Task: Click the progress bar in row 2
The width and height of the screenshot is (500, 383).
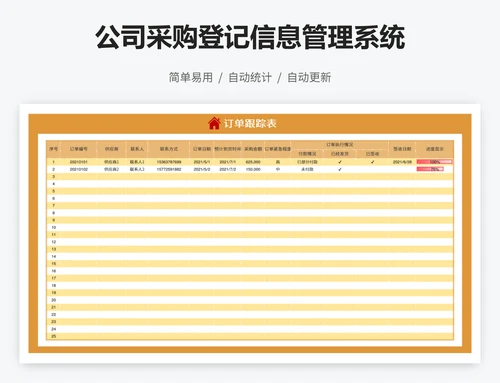Action: [430, 169]
